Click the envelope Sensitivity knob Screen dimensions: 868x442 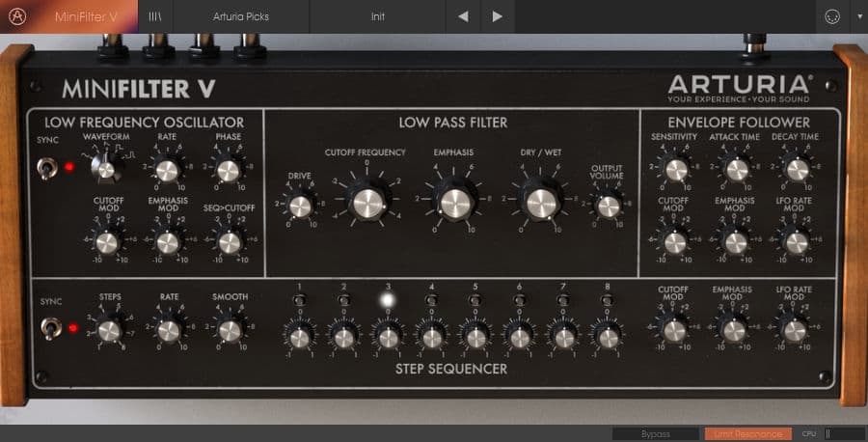point(676,170)
